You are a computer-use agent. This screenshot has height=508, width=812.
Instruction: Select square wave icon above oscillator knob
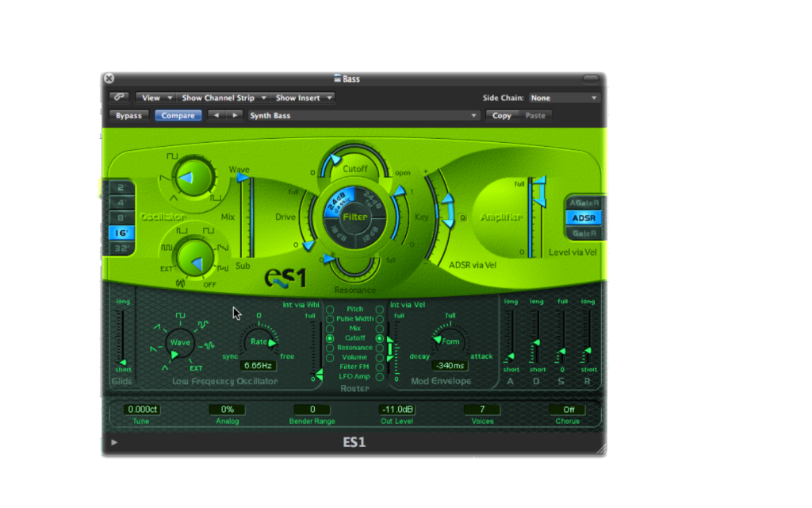pyautogui.click(x=172, y=156)
